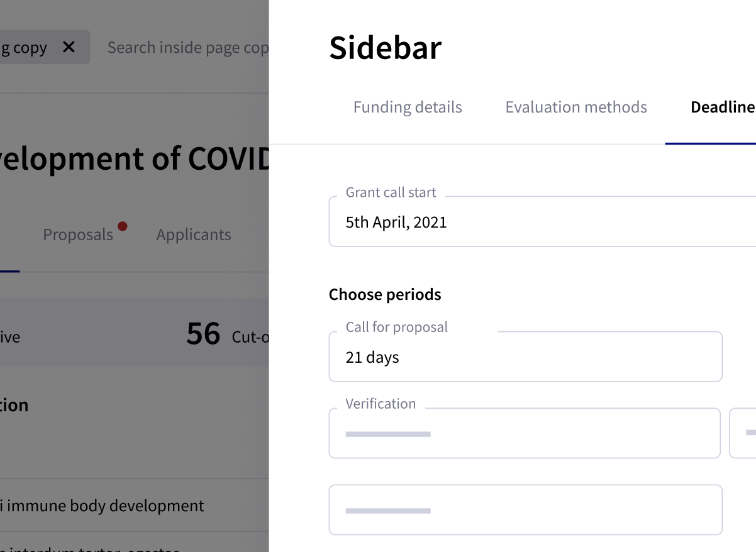Remove the copy tag with X icon
The width and height of the screenshot is (756, 552).
pyautogui.click(x=69, y=47)
